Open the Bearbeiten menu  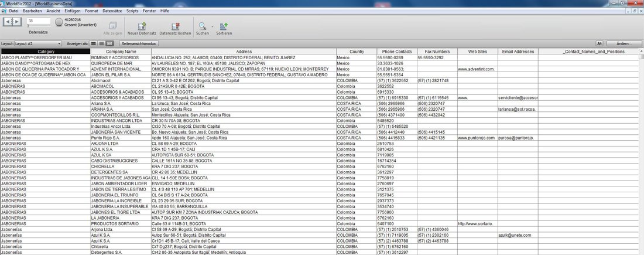(x=32, y=11)
